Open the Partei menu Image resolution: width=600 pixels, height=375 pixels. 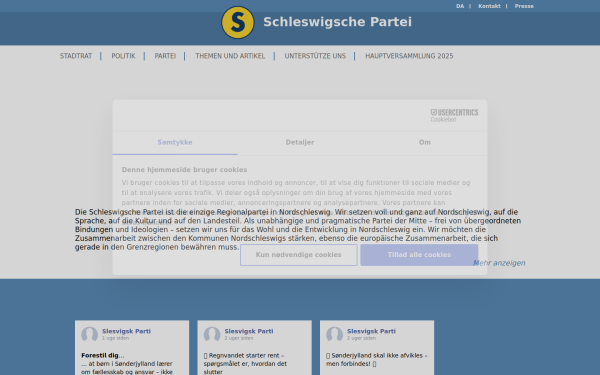tap(165, 56)
